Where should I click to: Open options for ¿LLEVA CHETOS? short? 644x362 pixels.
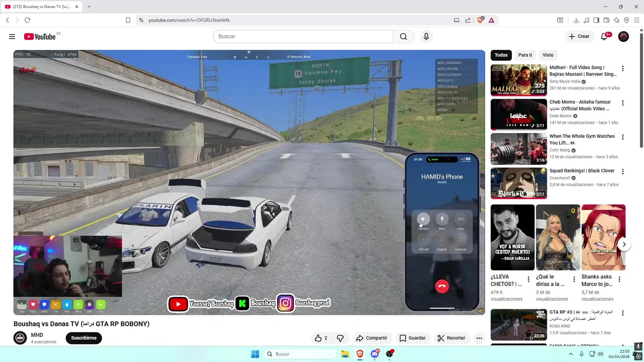[528, 279]
